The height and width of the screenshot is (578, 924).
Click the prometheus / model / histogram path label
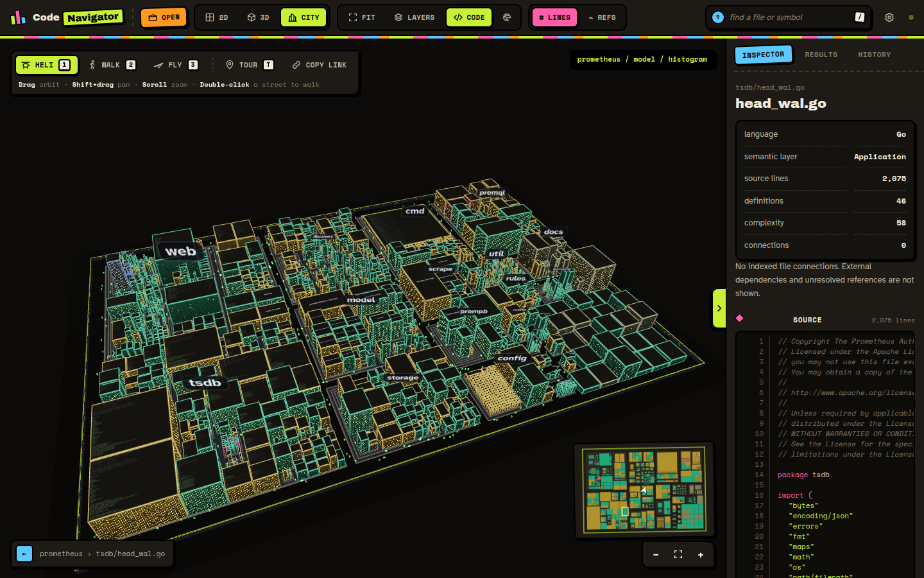[x=642, y=59]
